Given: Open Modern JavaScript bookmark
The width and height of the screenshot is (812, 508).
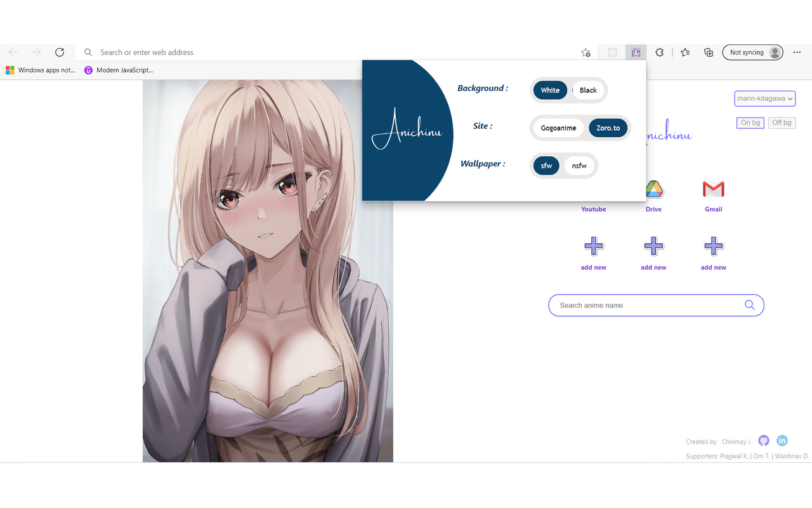Looking at the screenshot, I should coord(119,70).
